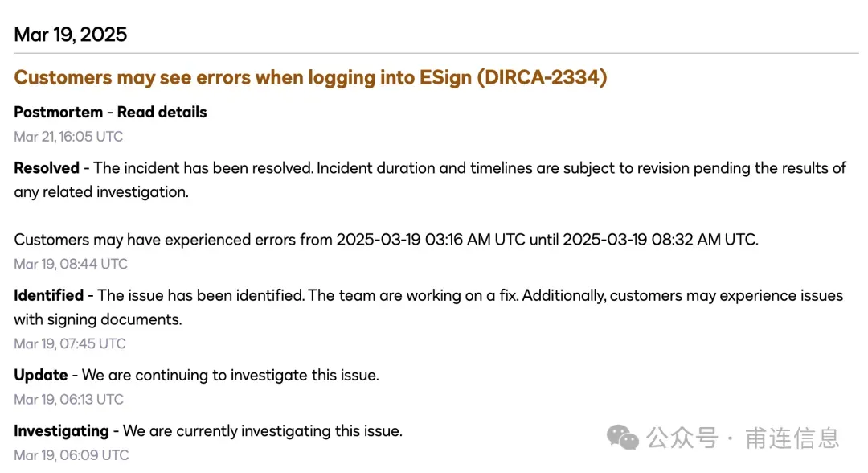Image resolution: width=868 pixels, height=473 pixels.
Task: Click the "Mar 19, 2025" date heading
Action: [x=71, y=35]
